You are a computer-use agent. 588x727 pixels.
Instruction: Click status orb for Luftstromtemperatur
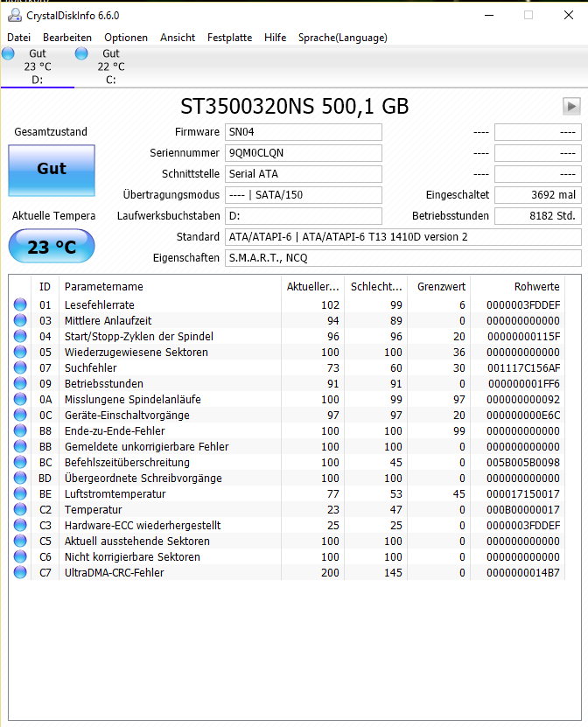pyautogui.click(x=20, y=493)
